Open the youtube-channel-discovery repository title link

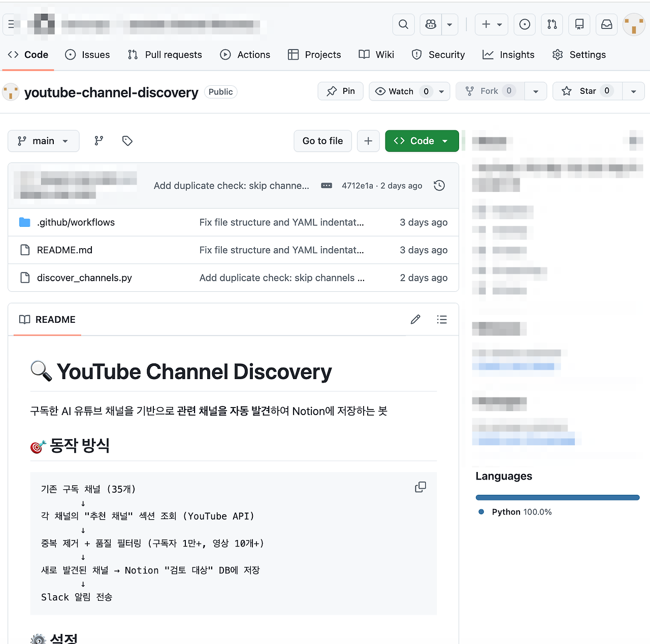click(x=111, y=92)
